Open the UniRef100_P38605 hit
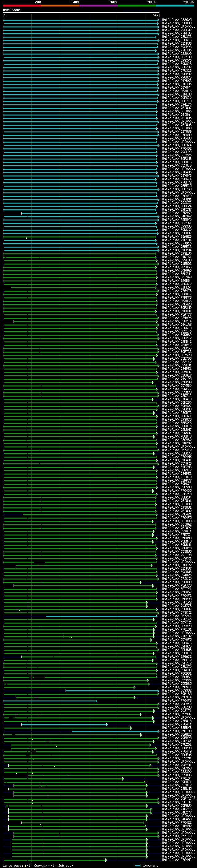This screenshot has width=197, height=868. [x=177, y=20]
